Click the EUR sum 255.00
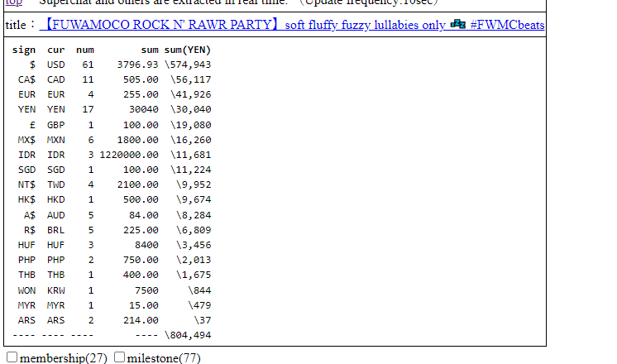 (x=141, y=94)
